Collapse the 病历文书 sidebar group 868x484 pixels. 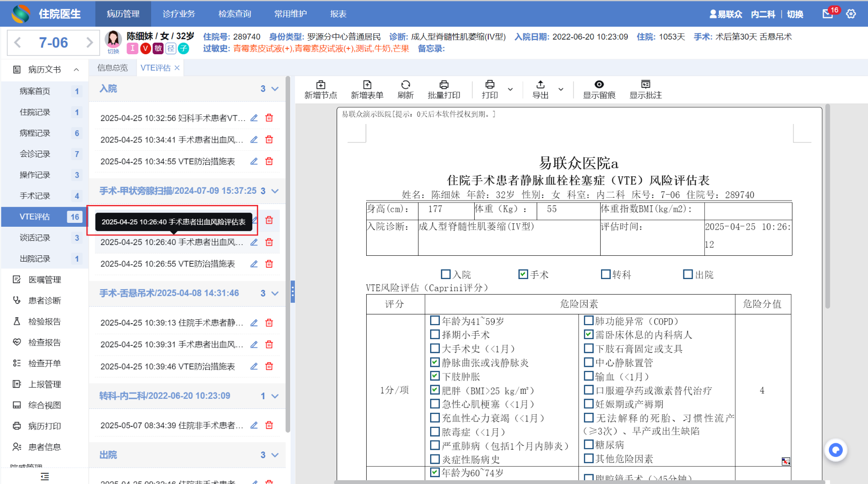pos(77,70)
